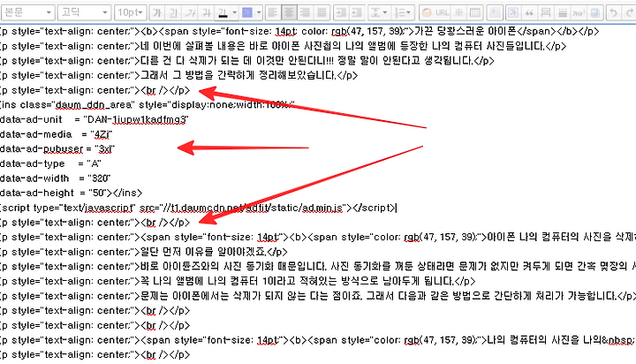
Task: Insert a text box with 가 icon
Action: pos(513,12)
